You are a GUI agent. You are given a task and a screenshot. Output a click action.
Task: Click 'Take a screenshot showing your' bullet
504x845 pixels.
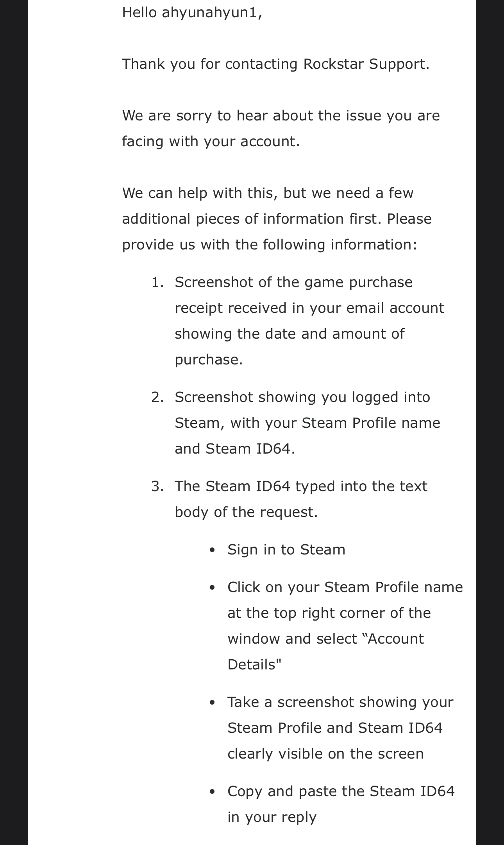(340, 728)
